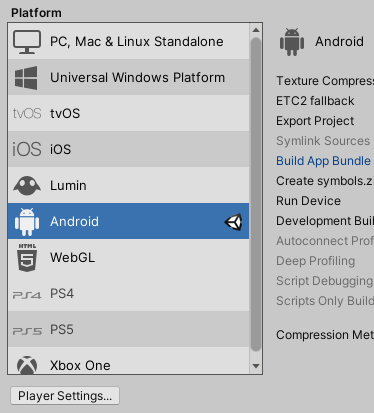Viewport: 374px width, 413px height.
Task: Select PC, Mac & Linux Standalone platform
Action: click(128, 41)
